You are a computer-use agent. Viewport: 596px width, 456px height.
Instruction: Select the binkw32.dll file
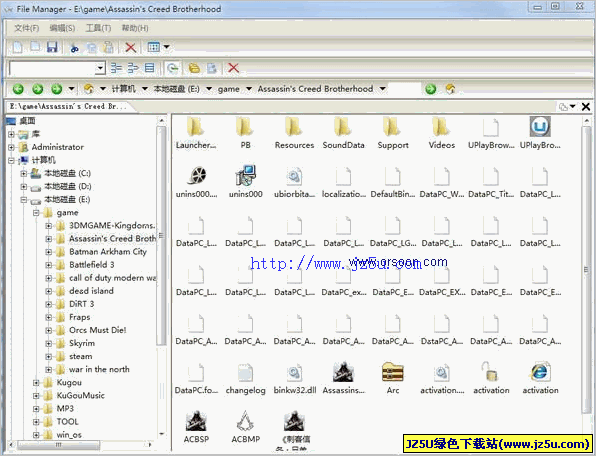[x=295, y=378]
